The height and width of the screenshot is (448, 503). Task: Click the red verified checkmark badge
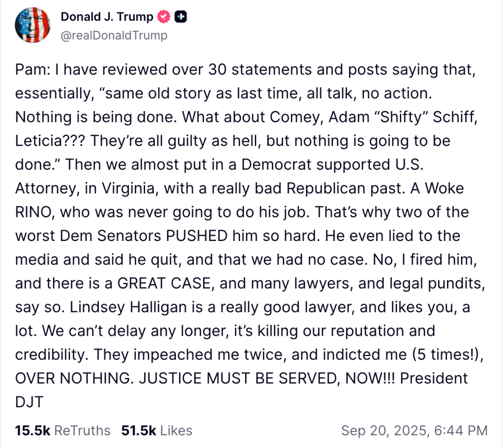[x=164, y=17]
